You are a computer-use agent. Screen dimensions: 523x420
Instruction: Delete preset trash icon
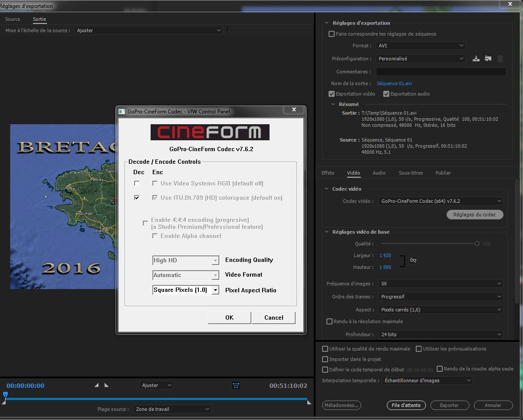pos(500,59)
